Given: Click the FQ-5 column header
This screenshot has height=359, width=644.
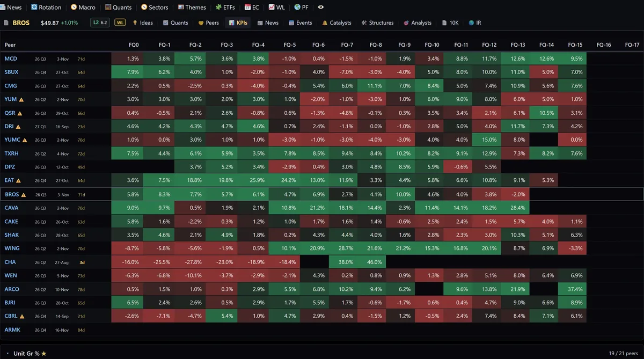Looking at the screenshot, I should click(x=290, y=45).
